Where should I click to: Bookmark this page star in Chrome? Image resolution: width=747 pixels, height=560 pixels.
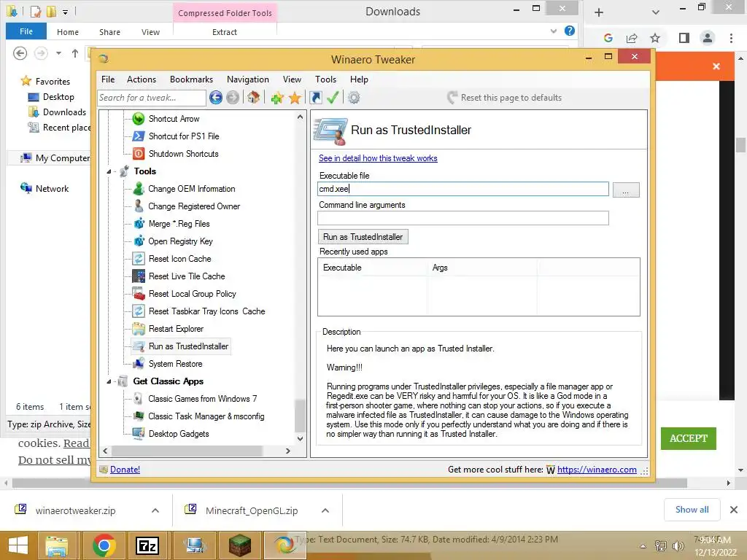pos(656,38)
